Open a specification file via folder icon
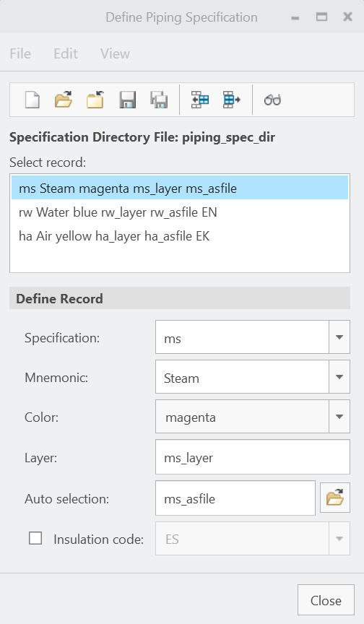Screen dimensions: 364x624 click(64, 100)
